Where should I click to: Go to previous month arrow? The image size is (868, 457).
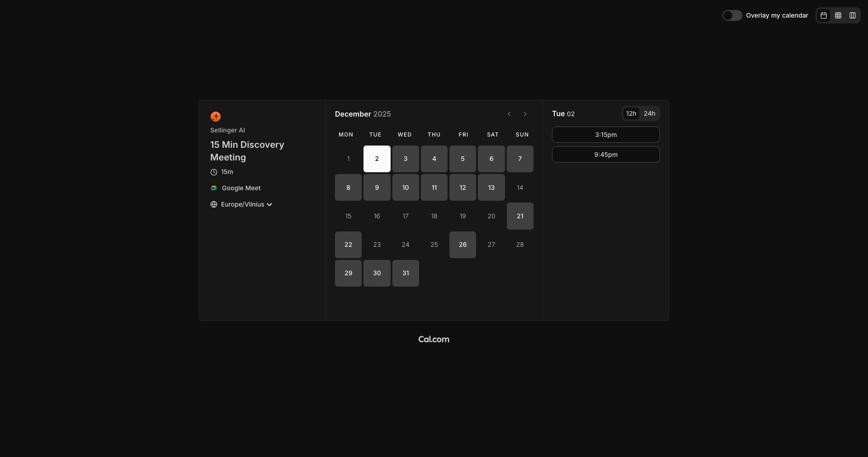[x=509, y=114]
